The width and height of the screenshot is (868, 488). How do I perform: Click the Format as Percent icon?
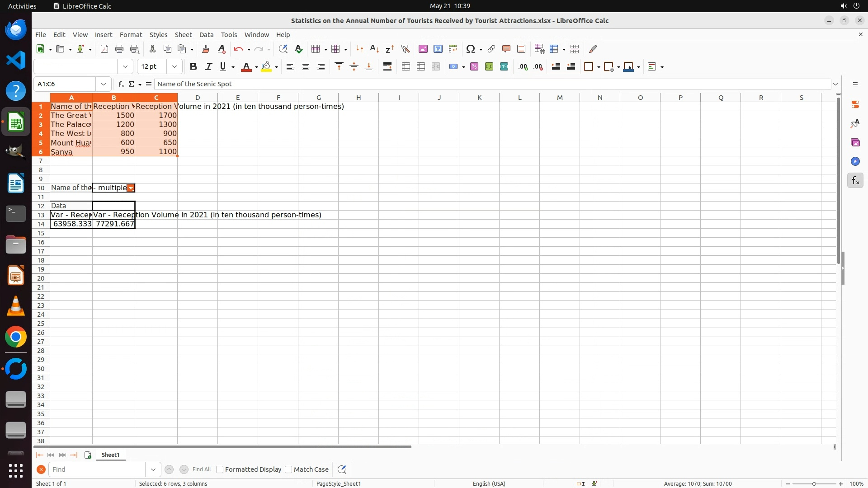coord(474,66)
